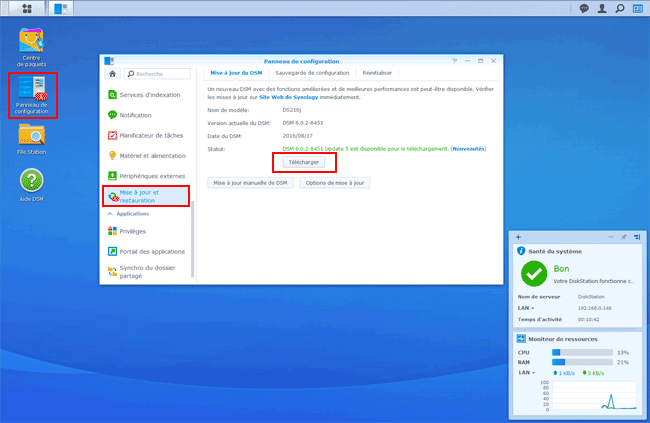Switch to Réinitialiser tab

pyautogui.click(x=377, y=73)
